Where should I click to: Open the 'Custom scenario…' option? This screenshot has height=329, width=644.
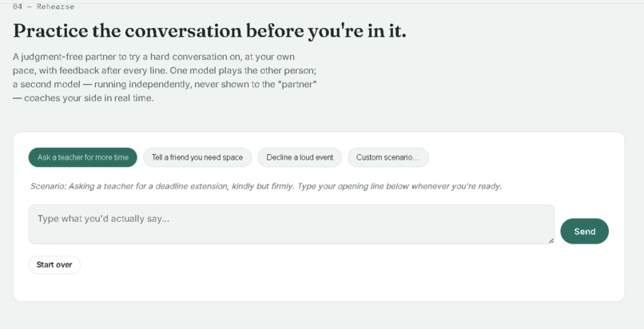(388, 157)
